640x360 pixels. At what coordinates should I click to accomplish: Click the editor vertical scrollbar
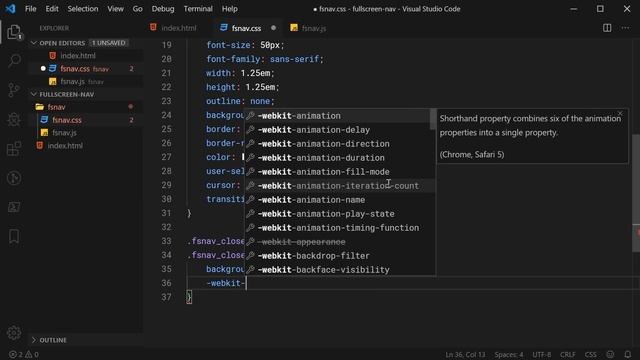636,192
